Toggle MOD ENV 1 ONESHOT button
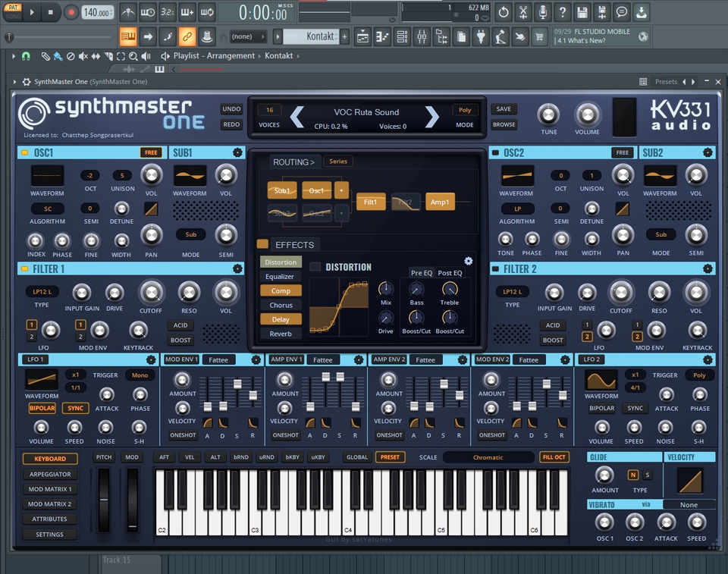Viewport: 728px width, 574px height. pyautogui.click(x=183, y=435)
